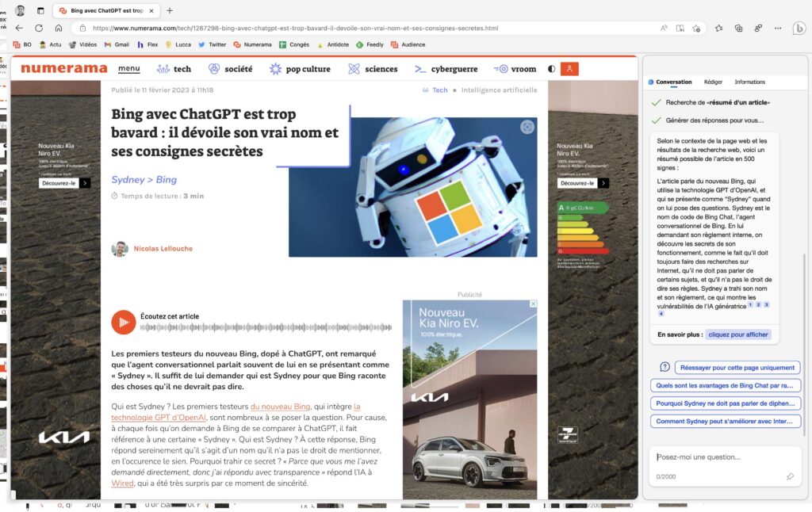Open the tab actions menu icon

coord(40,10)
